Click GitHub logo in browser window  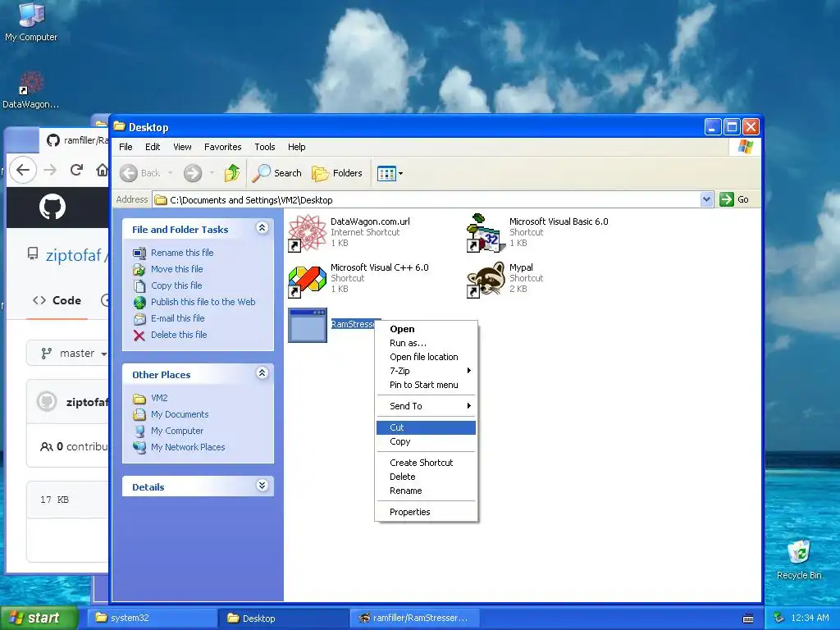[52, 207]
